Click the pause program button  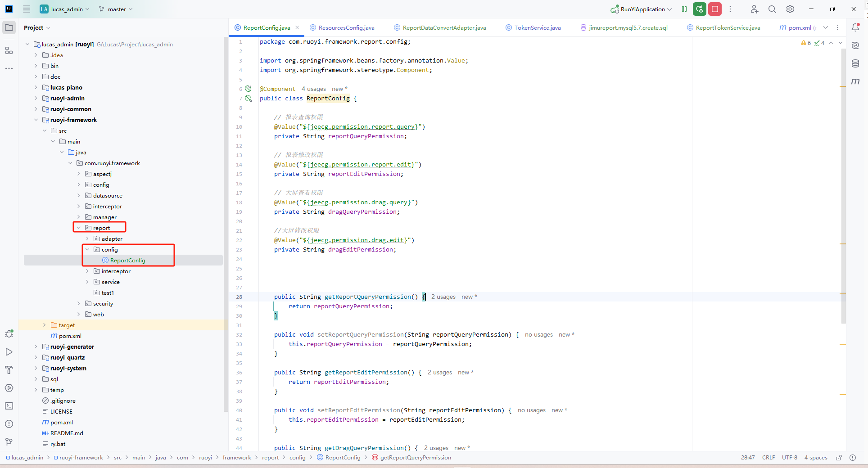(x=684, y=9)
